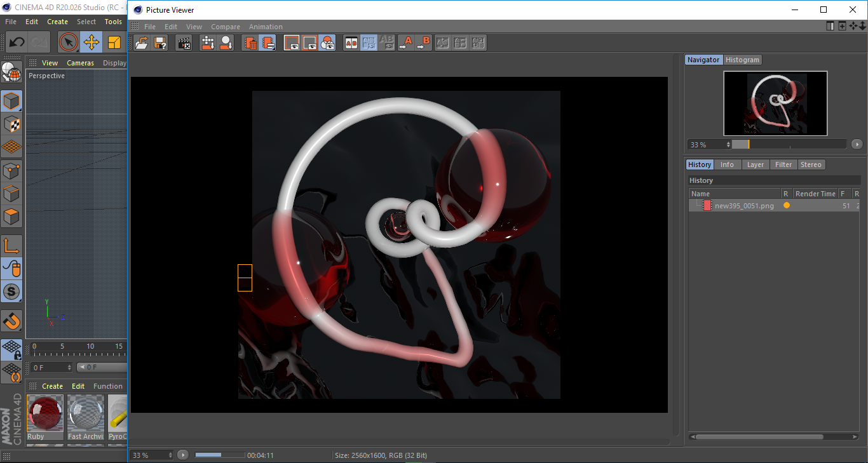Open Layer tab
Viewport: 868px width, 463px height.
pos(756,164)
